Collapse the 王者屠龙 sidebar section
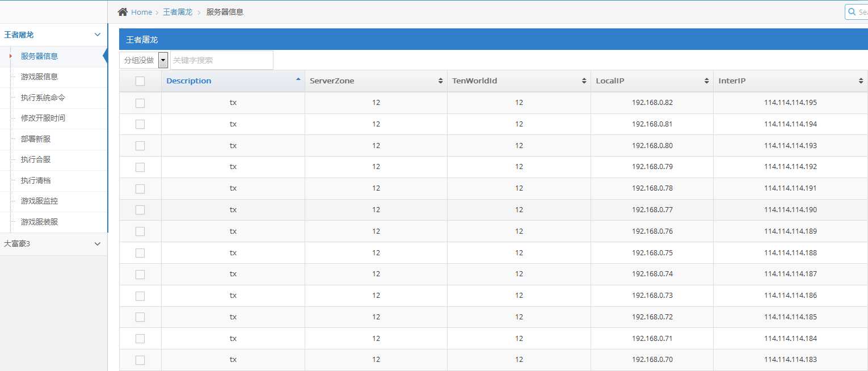The image size is (868, 371). click(53, 35)
